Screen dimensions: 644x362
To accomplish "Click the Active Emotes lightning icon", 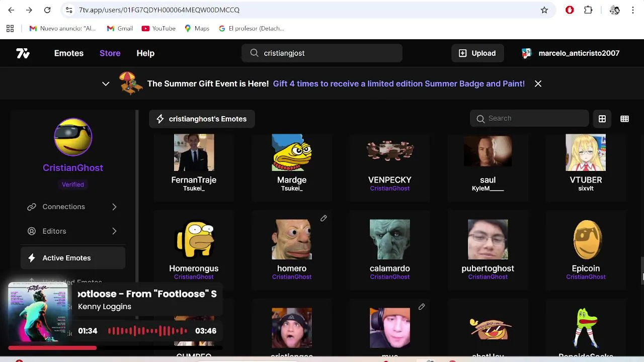I will [32, 258].
